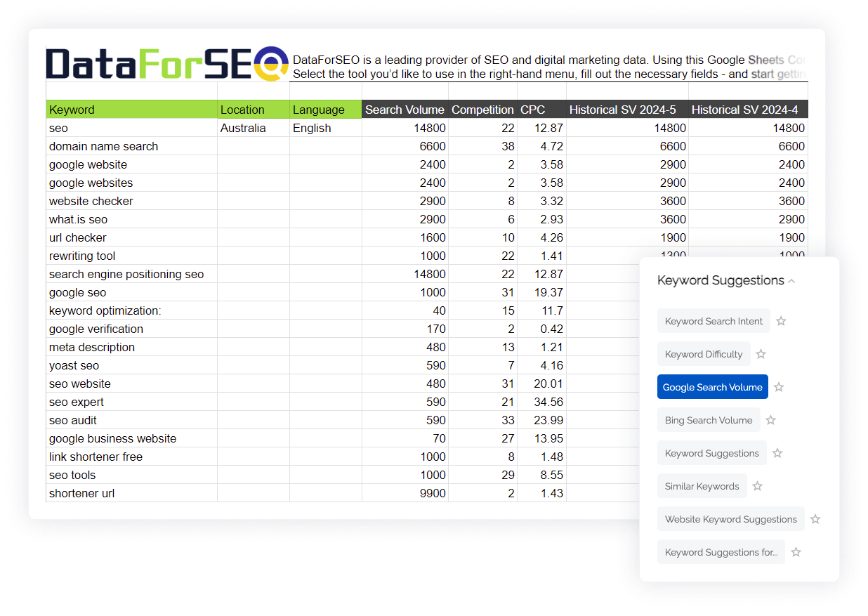
Task: Click the star beside Google Search Volume
Action: point(779,387)
